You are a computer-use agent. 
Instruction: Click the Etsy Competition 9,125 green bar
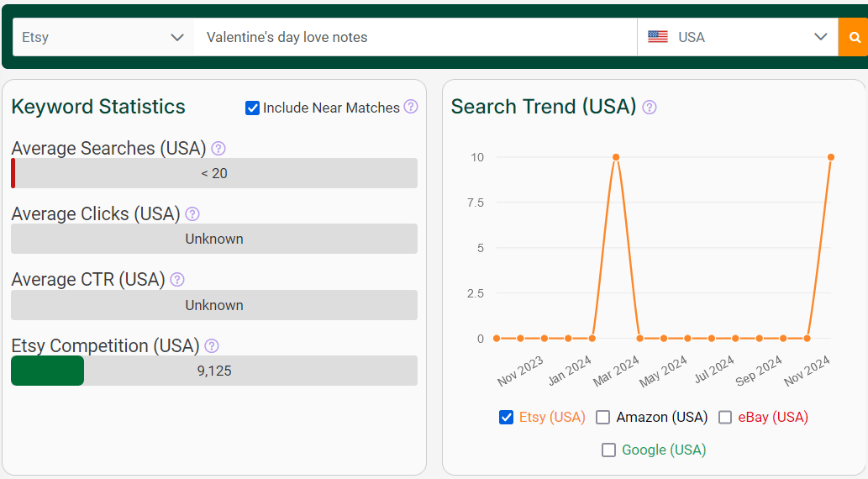click(48, 371)
